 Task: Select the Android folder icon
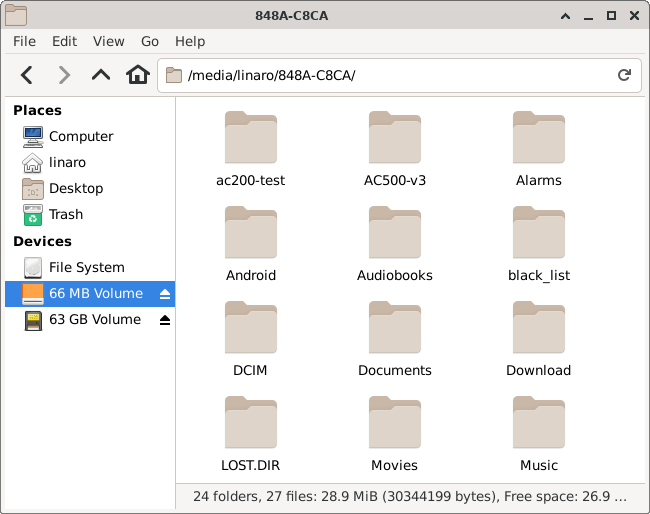coord(251,232)
